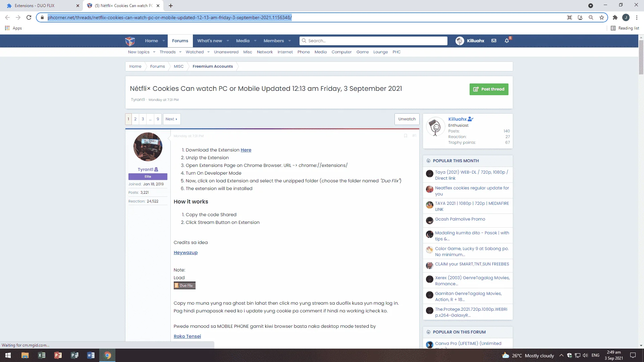Open Unanswered sub-navigation item

(226, 52)
